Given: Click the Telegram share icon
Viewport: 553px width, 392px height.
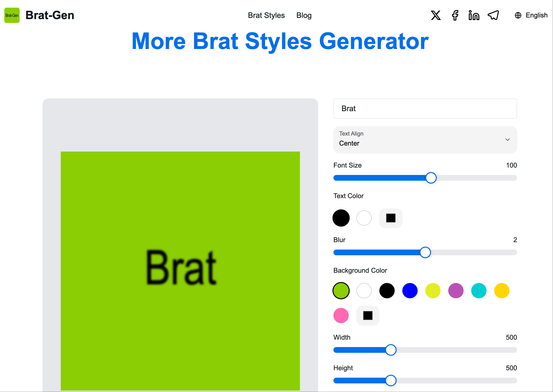Looking at the screenshot, I should pyautogui.click(x=493, y=15).
